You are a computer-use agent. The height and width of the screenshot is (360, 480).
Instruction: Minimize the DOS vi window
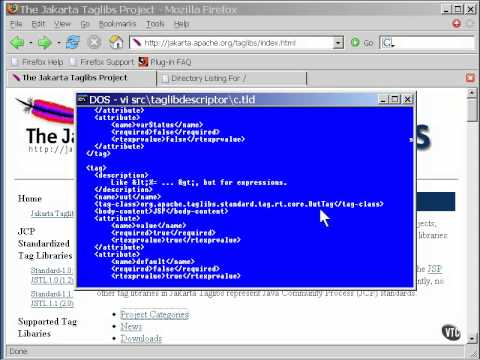(384, 99)
